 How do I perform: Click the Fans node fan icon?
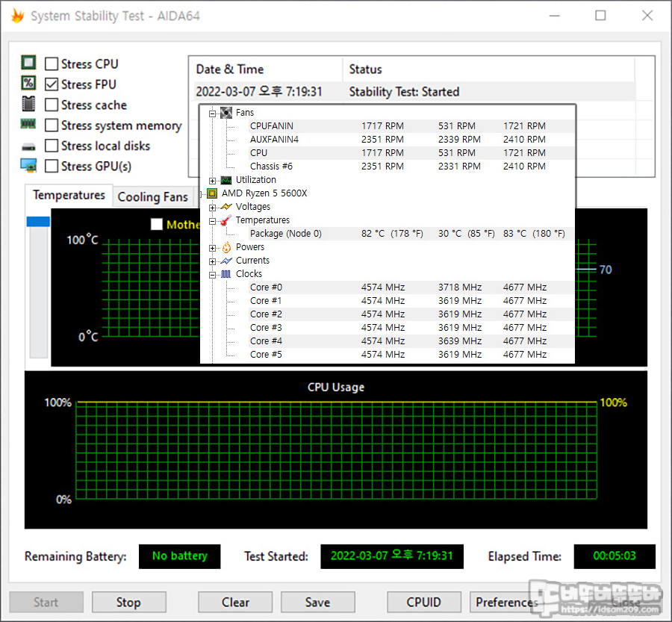point(225,113)
